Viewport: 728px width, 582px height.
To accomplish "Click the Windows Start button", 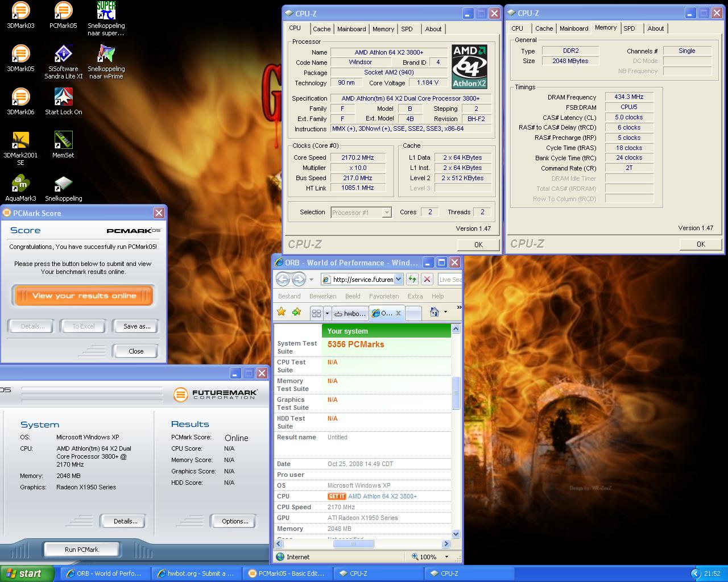I will [x=27, y=573].
